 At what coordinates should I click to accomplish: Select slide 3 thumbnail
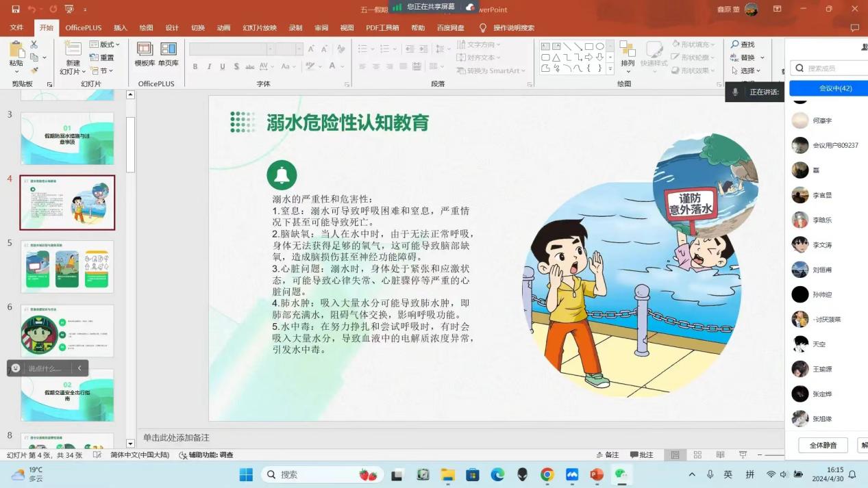click(x=67, y=138)
